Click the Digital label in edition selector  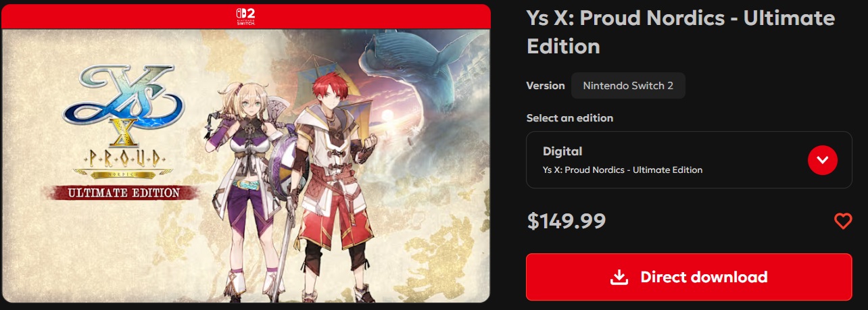click(562, 151)
